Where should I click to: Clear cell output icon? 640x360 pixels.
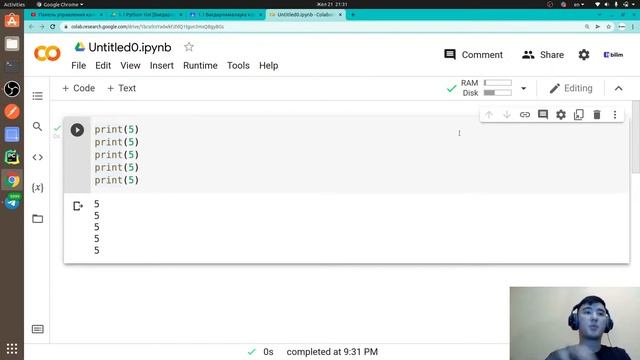click(78, 206)
